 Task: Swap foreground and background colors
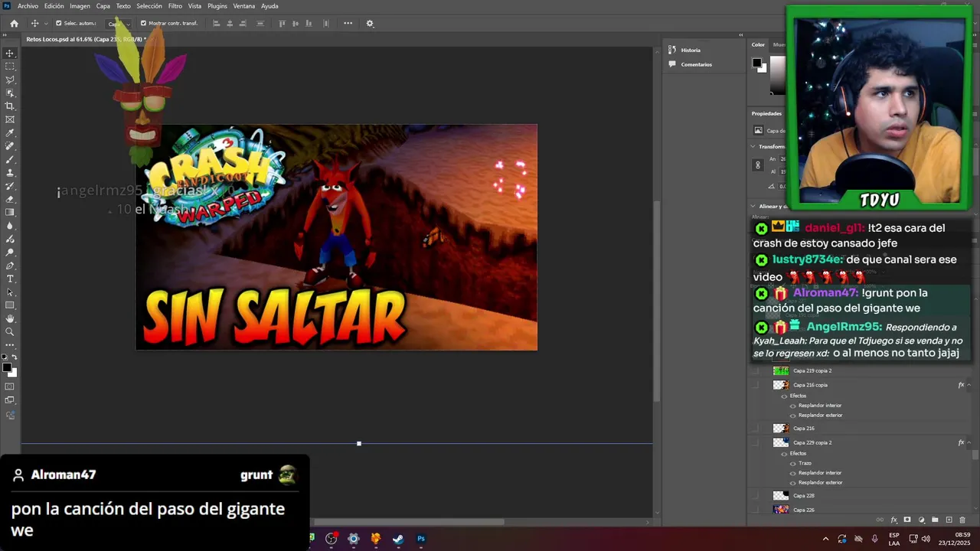click(15, 357)
